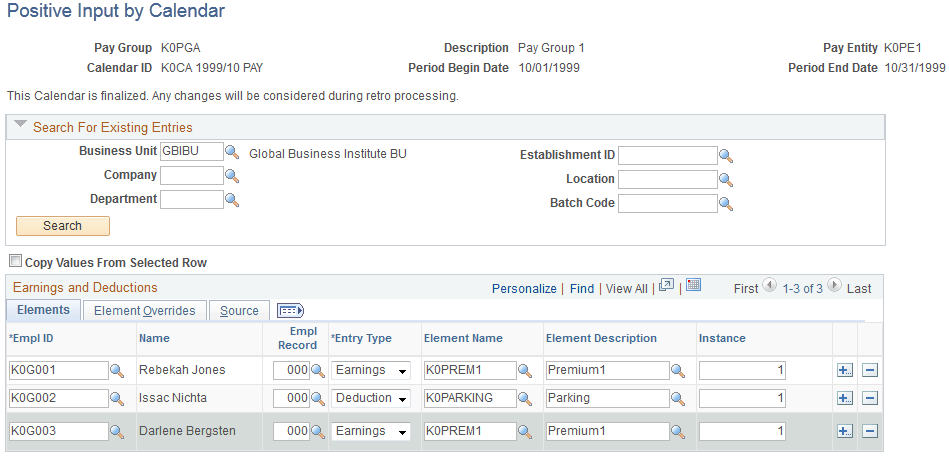The image size is (949, 456).
Task: Open Entry Type dropdown showing Deduction
Action: 371,399
